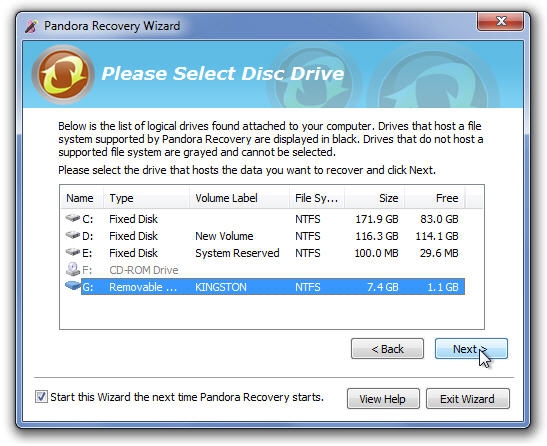Click NTFS cell in the C: row

coord(308,219)
